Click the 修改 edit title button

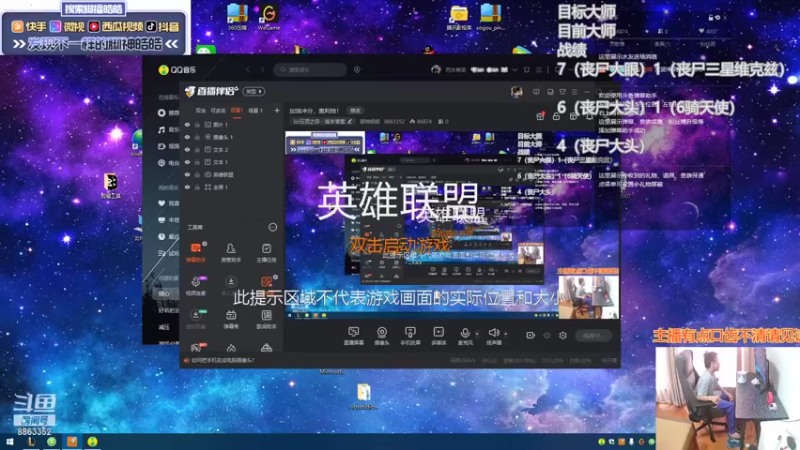click(355, 110)
